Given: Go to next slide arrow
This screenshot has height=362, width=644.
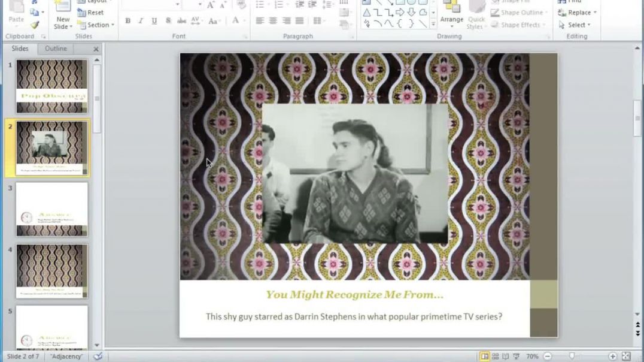Looking at the screenshot, I should (637, 333).
